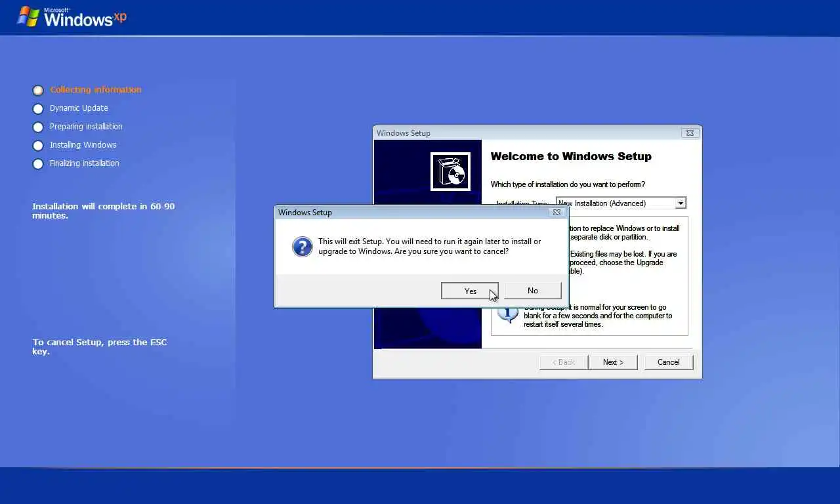Click the 'Dynamic Update' label
The image size is (840, 504).
(x=79, y=108)
